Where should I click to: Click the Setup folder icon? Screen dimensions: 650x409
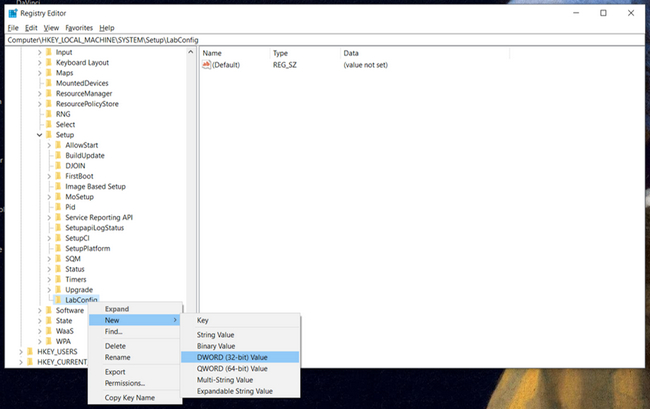[x=49, y=135]
